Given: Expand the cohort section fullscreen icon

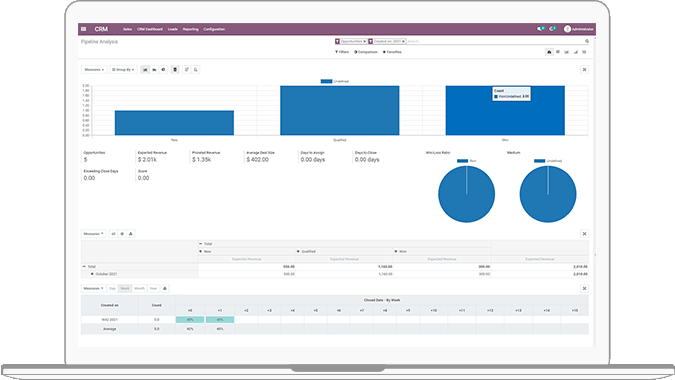Looking at the screenshot, I should coord(584,288).
